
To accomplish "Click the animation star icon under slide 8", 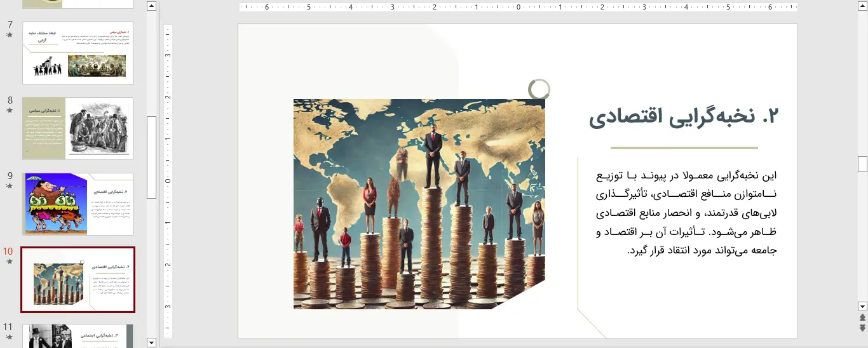I will tap(10, 110).
